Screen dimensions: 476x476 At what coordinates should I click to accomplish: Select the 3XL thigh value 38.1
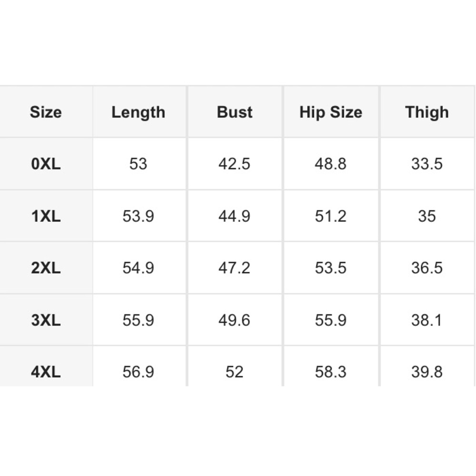point(426,320)
